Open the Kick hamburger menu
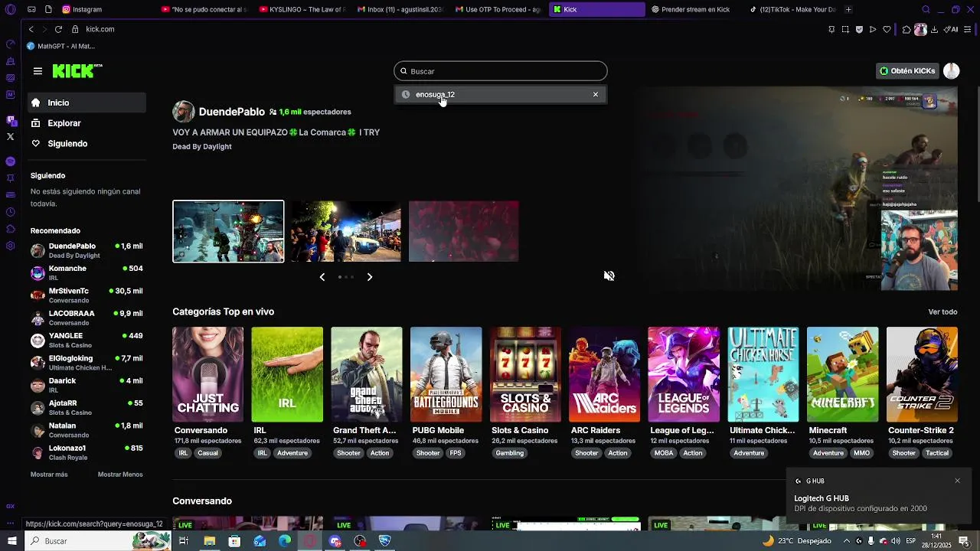The height and width of the screenshot is (551, 980). [38, 71]
